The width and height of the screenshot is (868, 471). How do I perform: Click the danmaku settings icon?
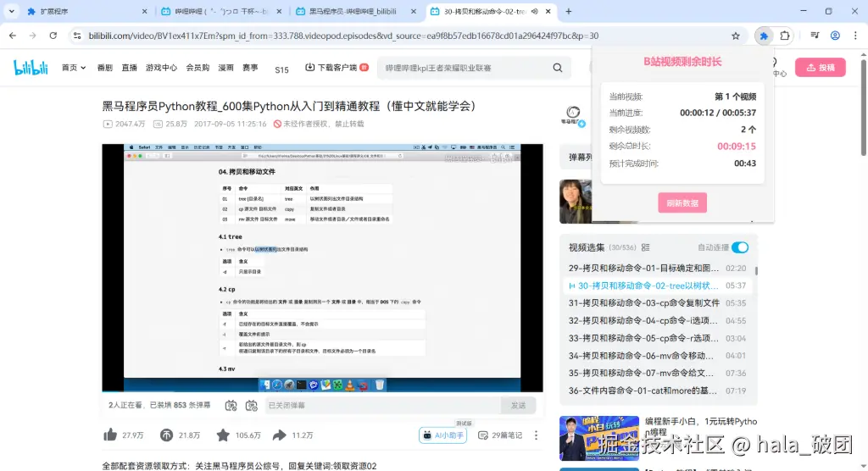coord(251,405)
